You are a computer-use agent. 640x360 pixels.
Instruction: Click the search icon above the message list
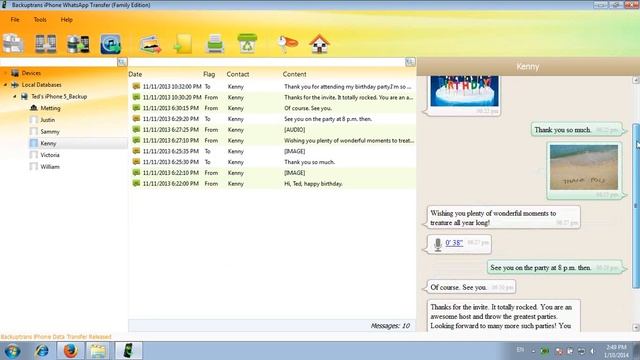(410, 62)
